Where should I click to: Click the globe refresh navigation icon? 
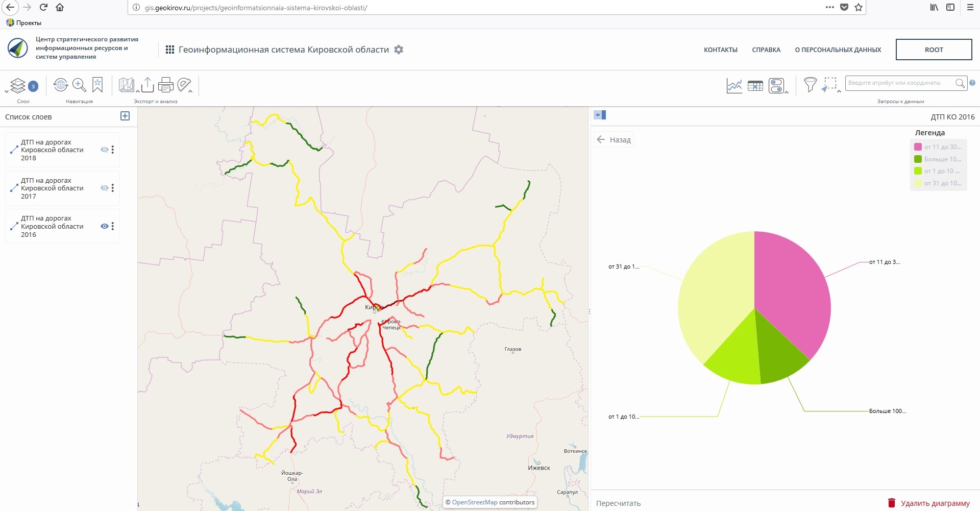point(61,85)
